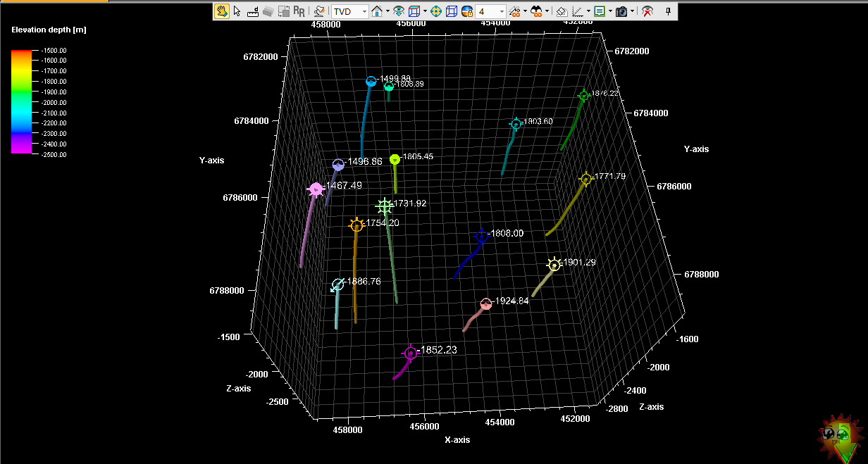
Task: Toggle the pin toolbar button
Action: click(x=668, y=11)
